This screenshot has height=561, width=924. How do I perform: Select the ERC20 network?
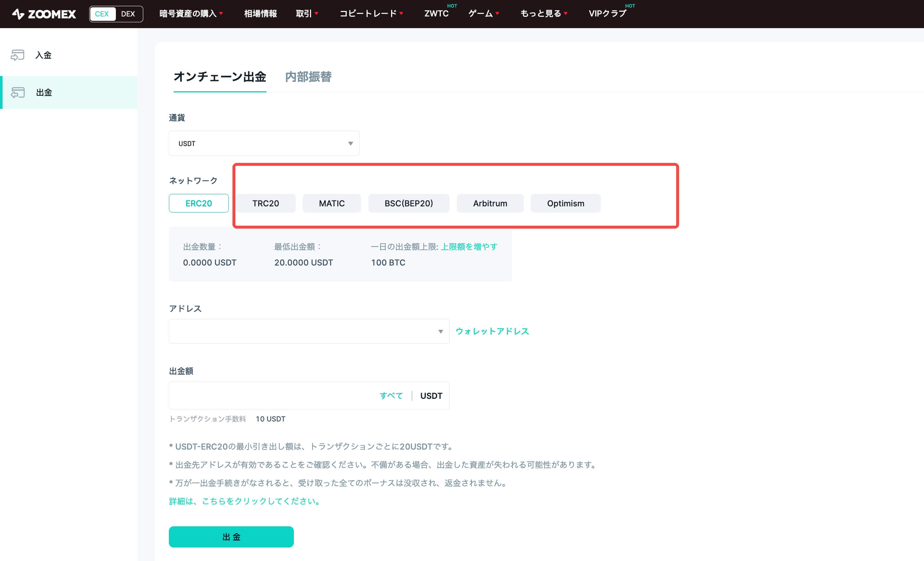199,203
